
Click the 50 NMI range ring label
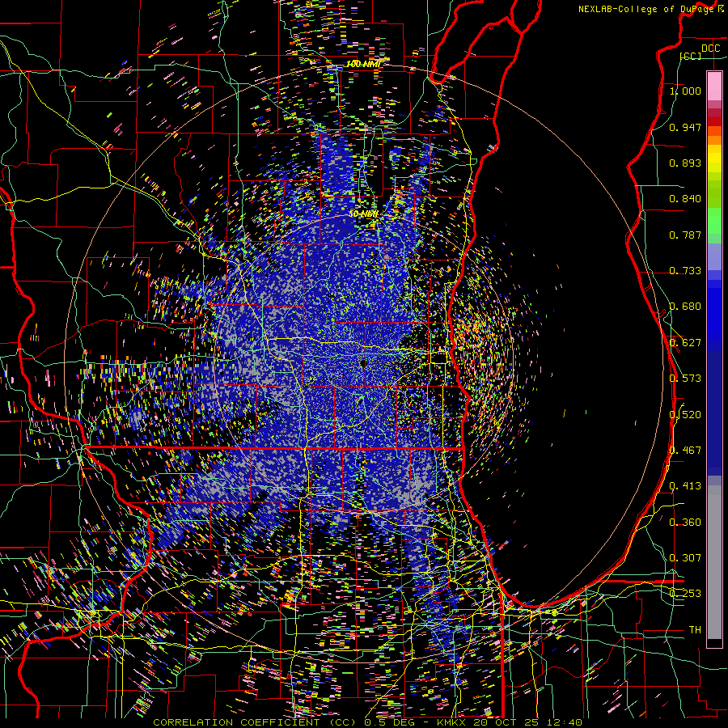tap(363, 214)
